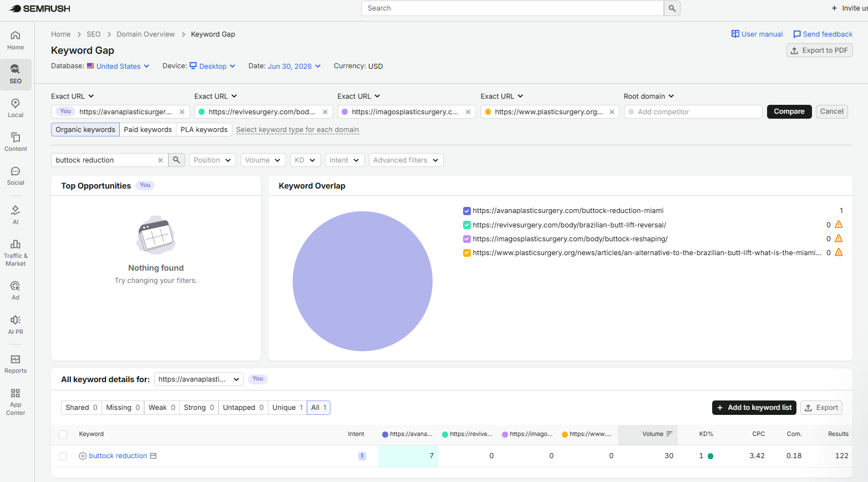
Task: Click the informational intent badge
Action: pos(362,456)
